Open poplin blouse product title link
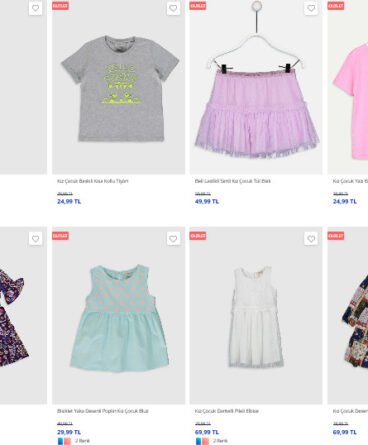The width and height of the screenshot is (368, 445). click(x=103, y=411)
